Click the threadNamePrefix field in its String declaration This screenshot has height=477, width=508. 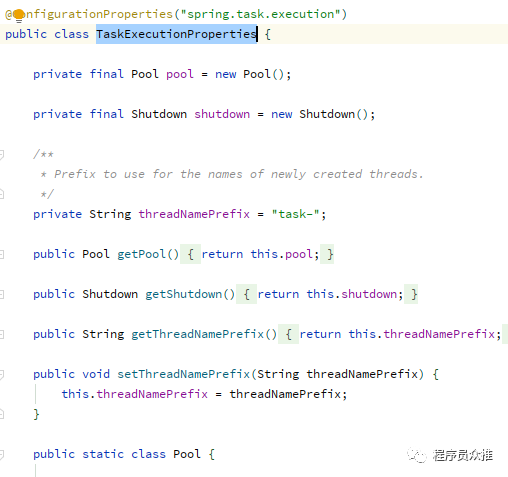tap(194, 214)
